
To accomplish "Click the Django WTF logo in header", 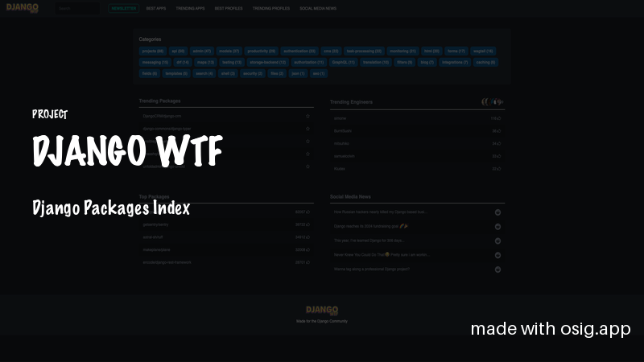I will point(23,8).
